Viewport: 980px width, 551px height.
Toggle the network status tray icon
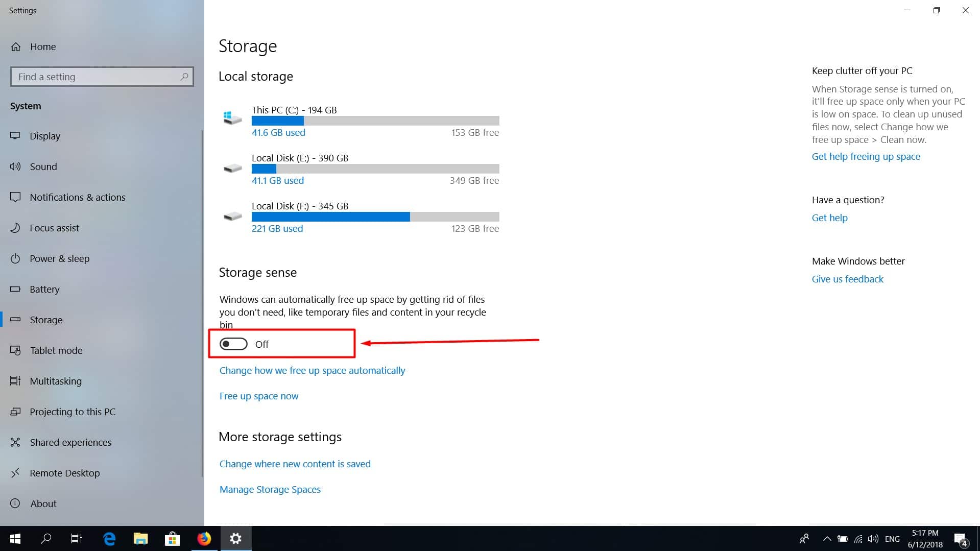point(857,538)
